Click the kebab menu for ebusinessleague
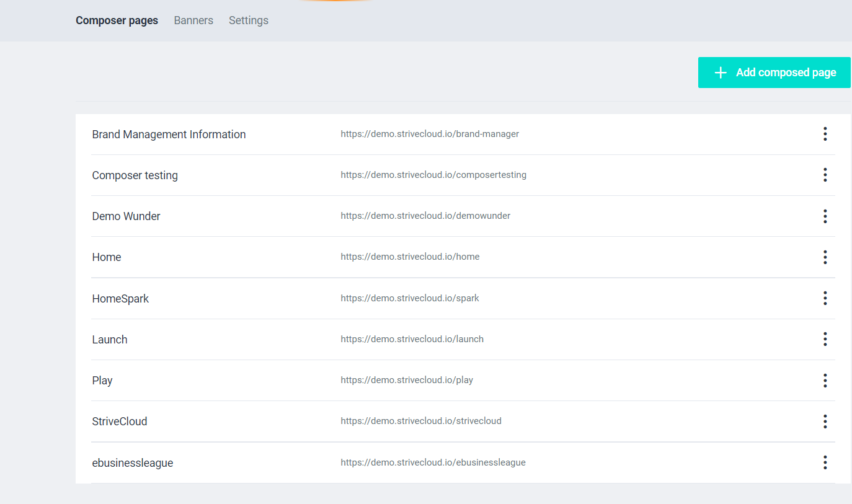This screenshot has height=504, width=852. 825,462
